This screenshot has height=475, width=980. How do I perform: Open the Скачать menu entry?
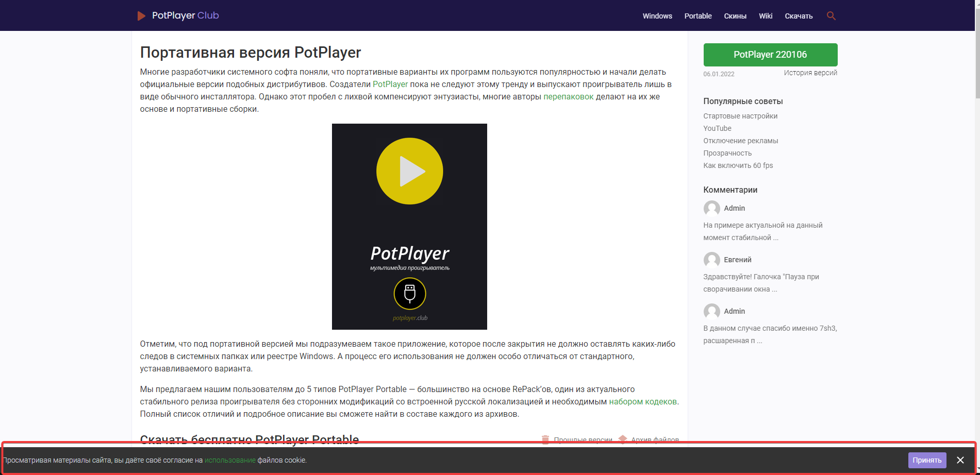tap(799, 15)
